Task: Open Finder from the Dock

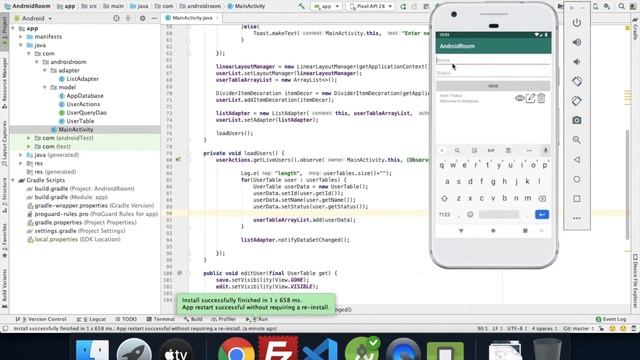Action: [93, 350]
